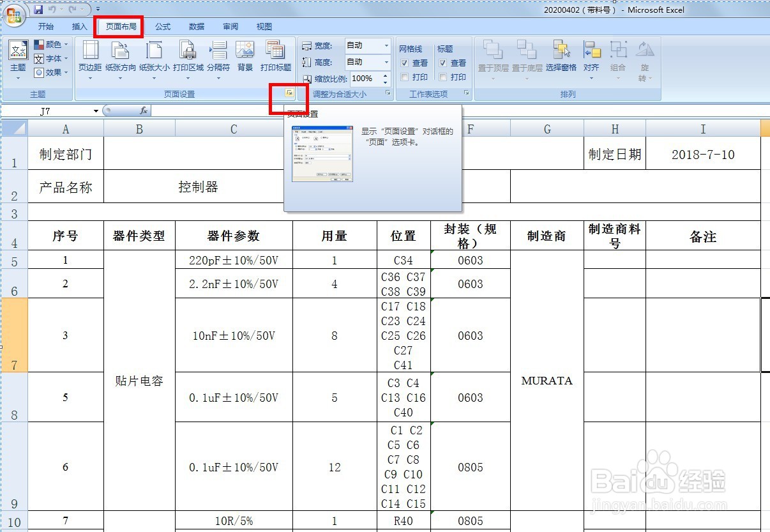Switch to the 公式 ribbon tab
Viewport: 770px width, 532px height.
tap(162, 26)
